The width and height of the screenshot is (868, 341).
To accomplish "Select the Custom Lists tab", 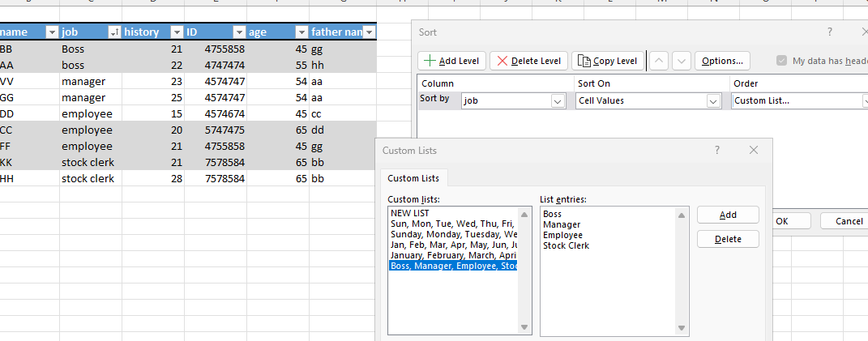I will pos(413,178).
